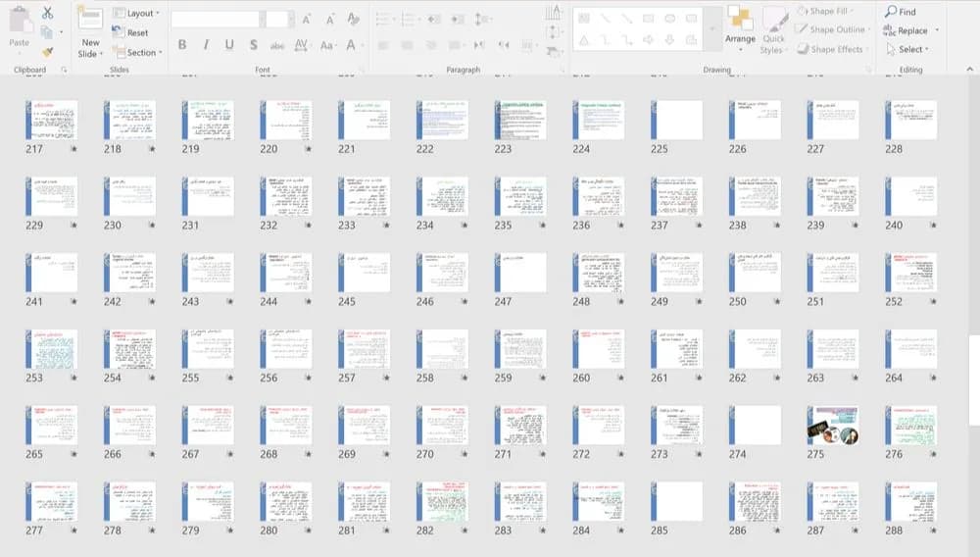
Task: Select the triangle shape in shapes gallery
Action: coord(584,40)
